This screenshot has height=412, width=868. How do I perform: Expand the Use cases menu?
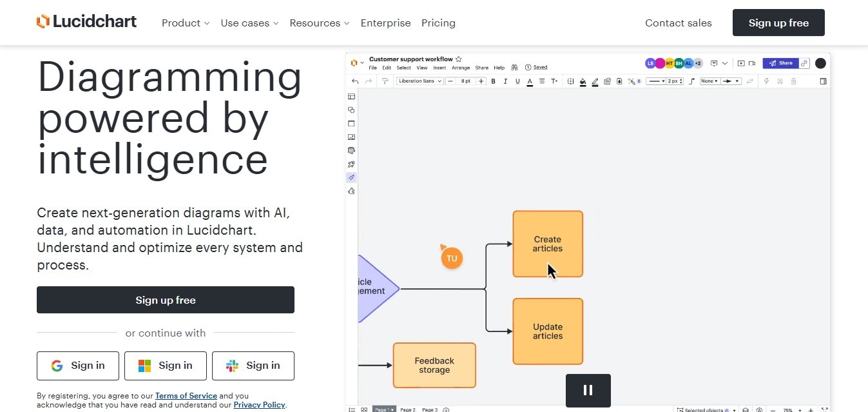click(x=249, y=23)
